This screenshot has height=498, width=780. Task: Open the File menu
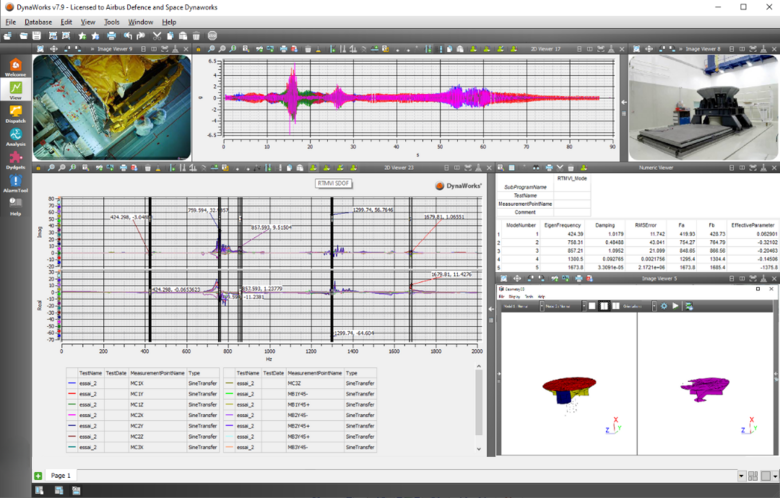point(10,22)
